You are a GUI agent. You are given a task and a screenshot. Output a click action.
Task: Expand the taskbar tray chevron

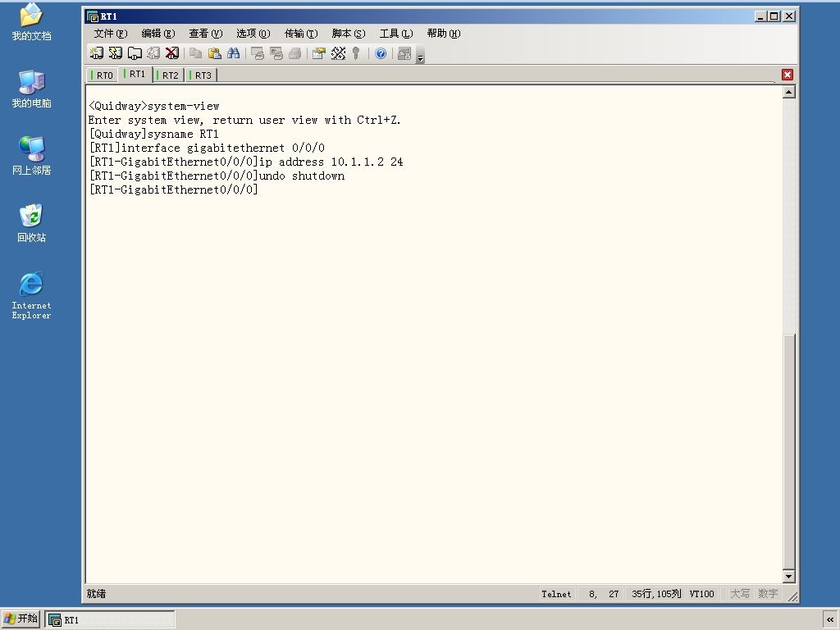pos(830,619)
